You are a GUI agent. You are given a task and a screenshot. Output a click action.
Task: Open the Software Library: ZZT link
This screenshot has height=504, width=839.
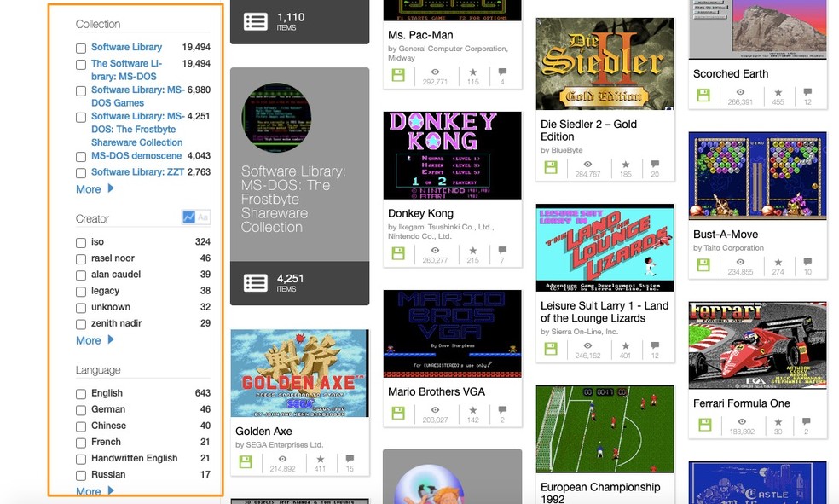137,171
